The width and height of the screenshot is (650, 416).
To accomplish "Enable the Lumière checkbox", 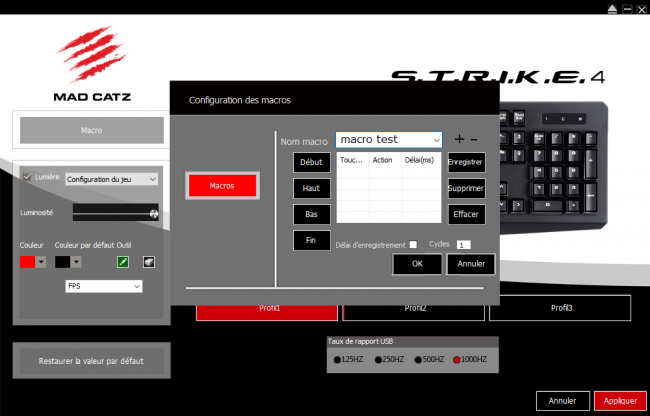I will [x=27, y=177].
